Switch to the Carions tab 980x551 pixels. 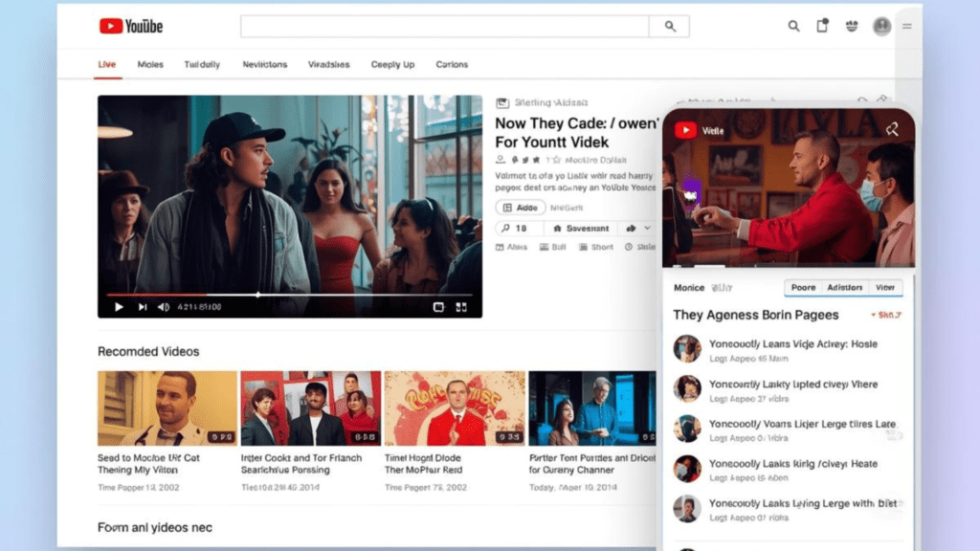[451, 64]
